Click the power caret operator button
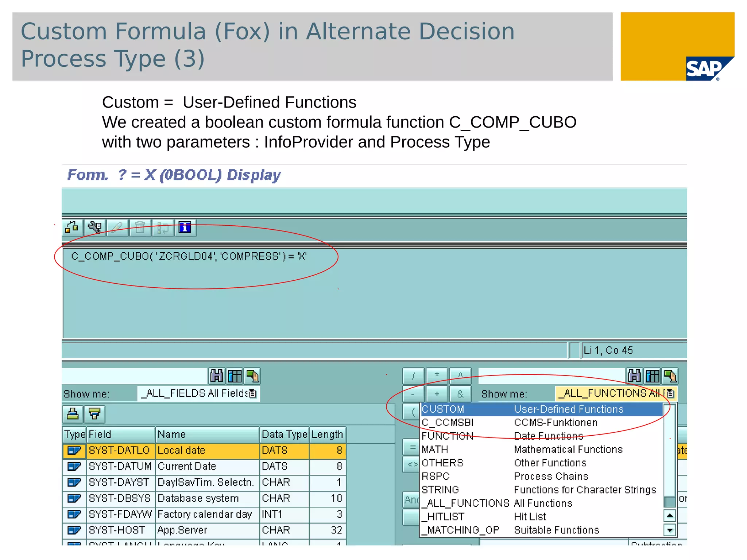 [x=460, y=376]
